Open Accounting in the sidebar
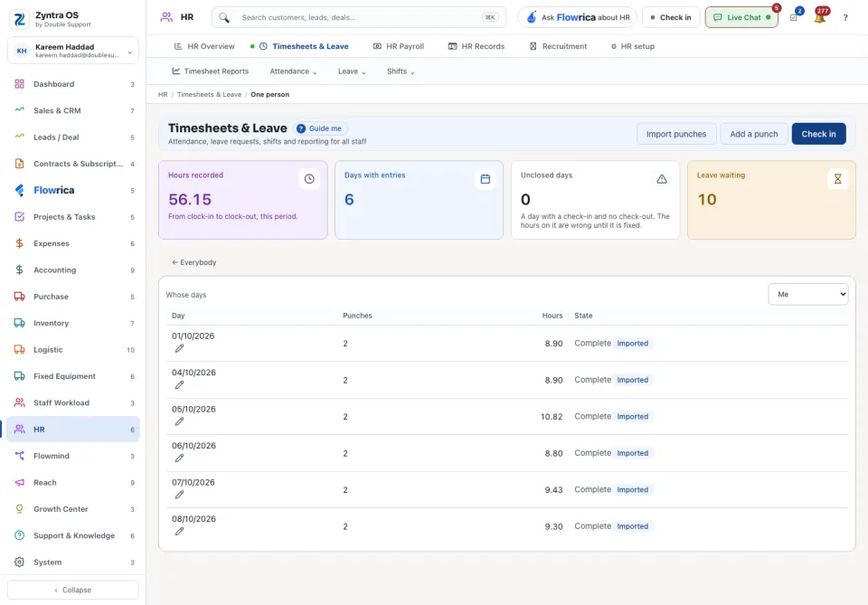The width and height of the screenshot is (868, 605). (x=73, y=270)
